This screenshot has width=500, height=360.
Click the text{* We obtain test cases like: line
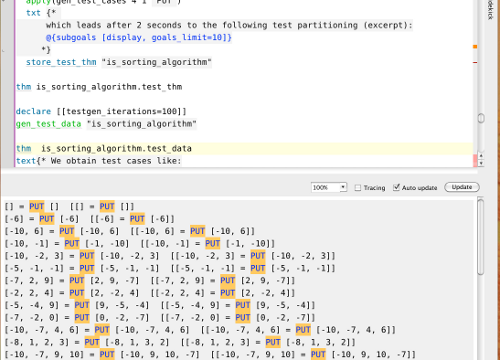99,161
